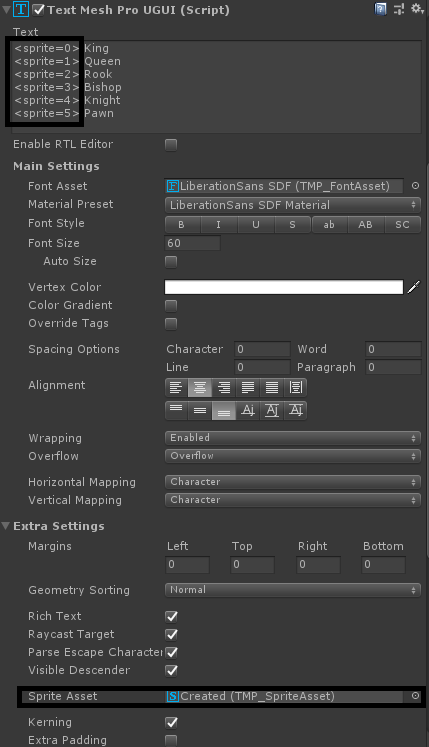Uncheck Parse Escape Characters option
This screenshot has width=429, height=747.
click(x=171, y=652)
